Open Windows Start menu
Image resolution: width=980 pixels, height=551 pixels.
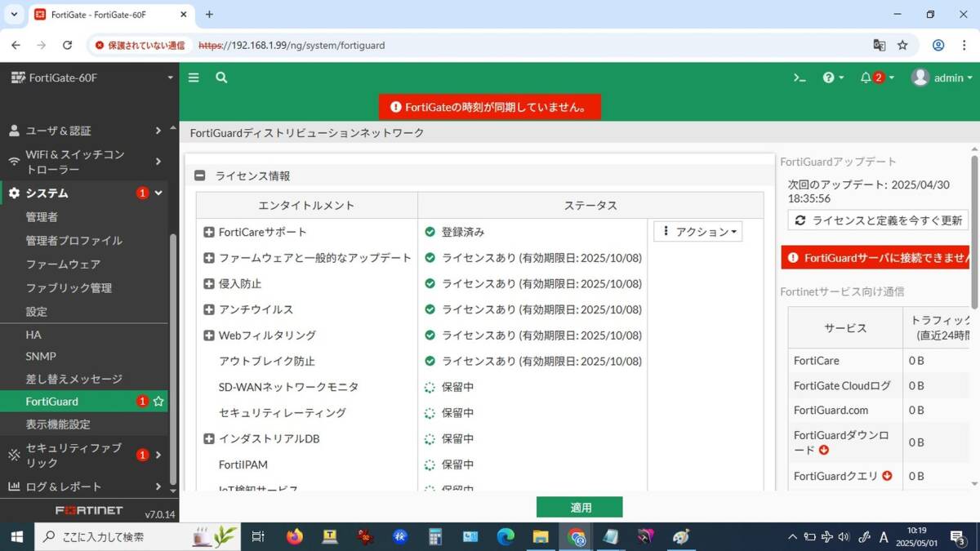(16, 536)
